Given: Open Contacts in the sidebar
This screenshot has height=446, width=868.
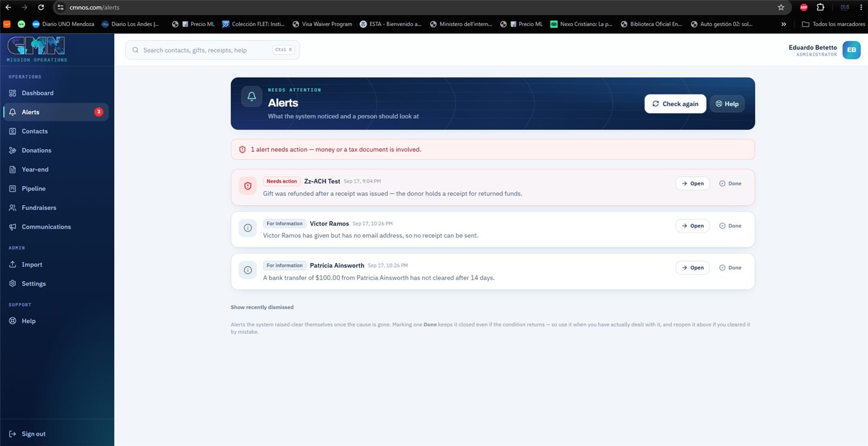Looking at the screenshot, I should click(x=56, y=131).
